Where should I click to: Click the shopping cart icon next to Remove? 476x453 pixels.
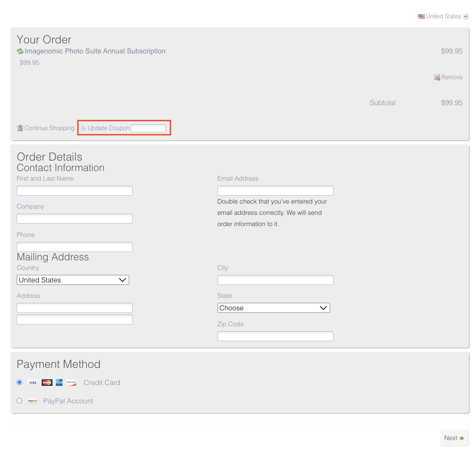click(436, 77)
